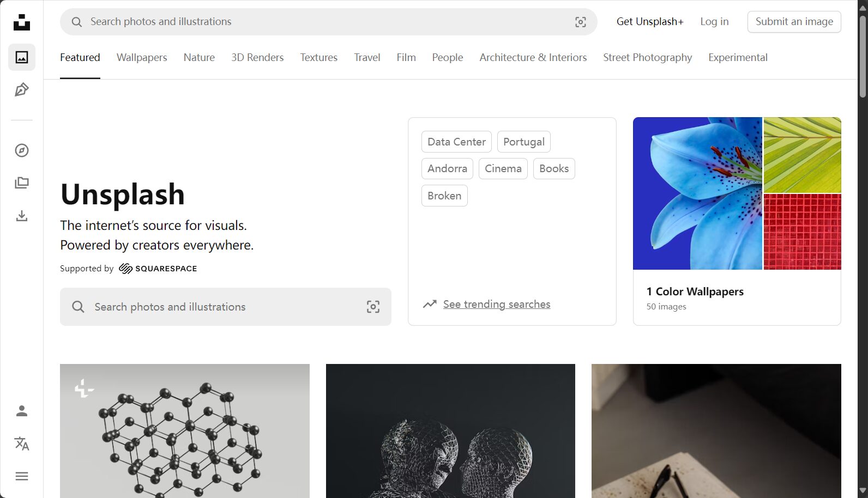Open the profile person icon
This screenshot has height=498, width=868.
tap(22, 411)
